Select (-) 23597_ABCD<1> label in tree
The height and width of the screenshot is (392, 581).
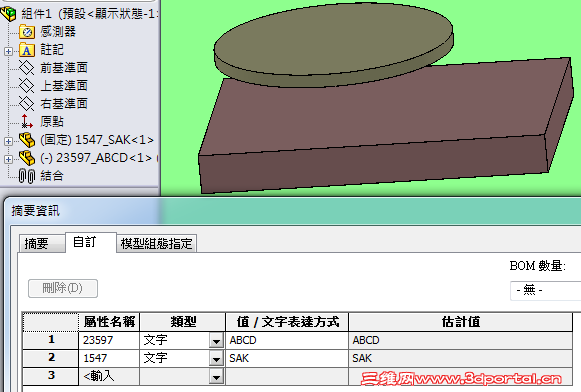pos(96,158)
